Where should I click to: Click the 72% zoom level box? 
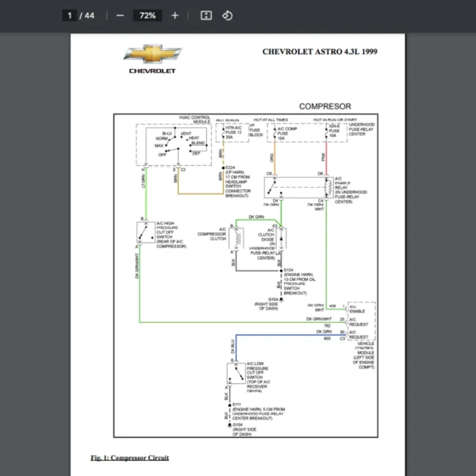click(148, 15)
